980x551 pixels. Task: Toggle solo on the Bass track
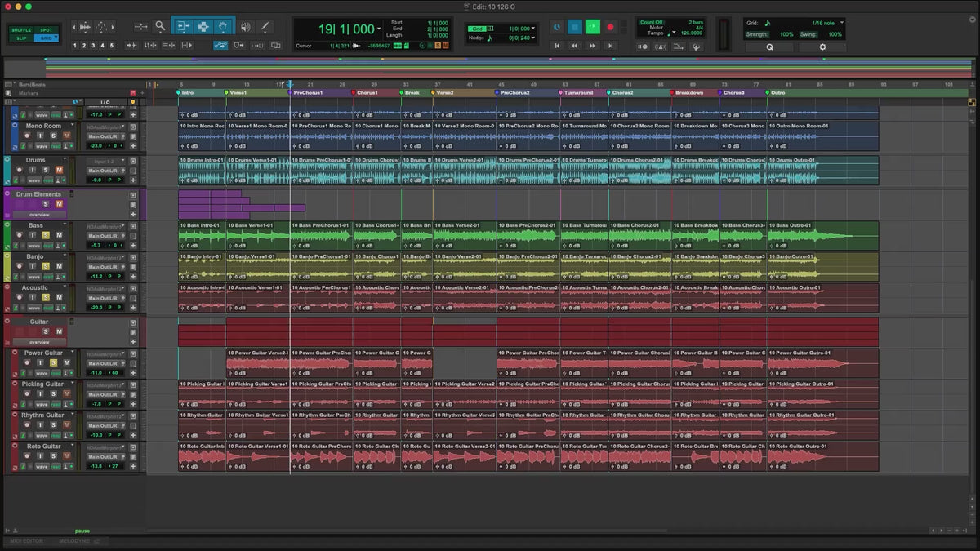point(46,235)
